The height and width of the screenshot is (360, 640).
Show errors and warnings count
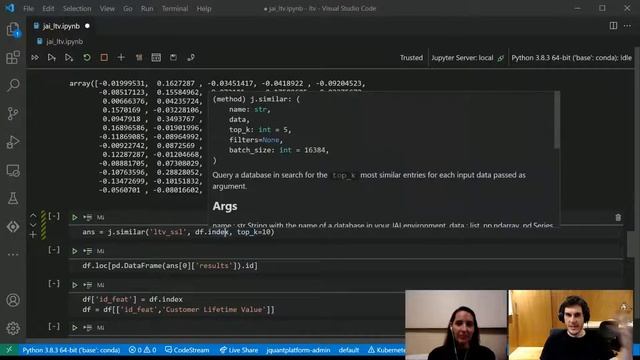142,350
